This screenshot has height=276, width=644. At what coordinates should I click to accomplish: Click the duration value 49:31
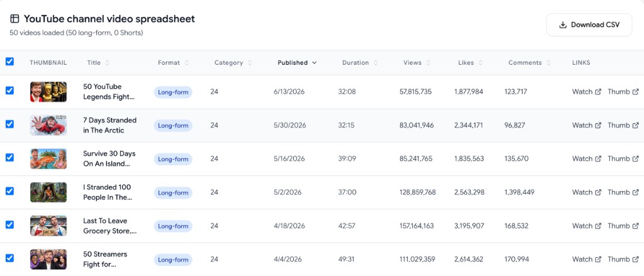347,259
